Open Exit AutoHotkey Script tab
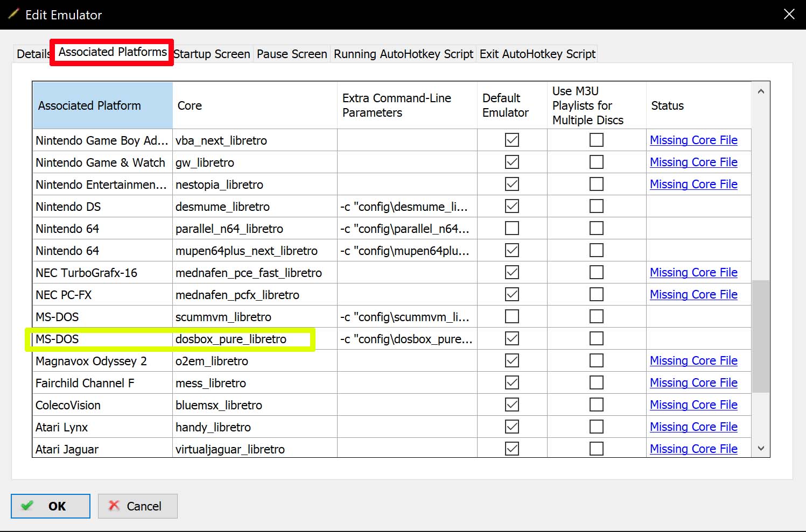 (x=537, y=54)
